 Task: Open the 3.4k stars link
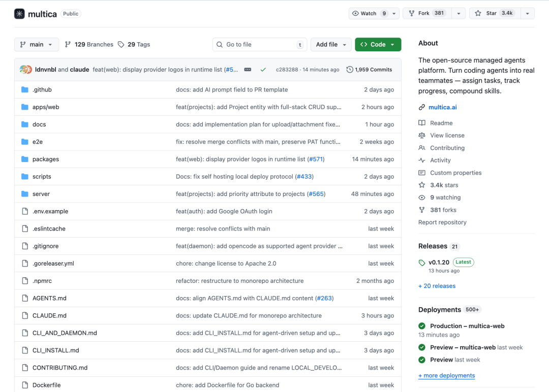444,185
